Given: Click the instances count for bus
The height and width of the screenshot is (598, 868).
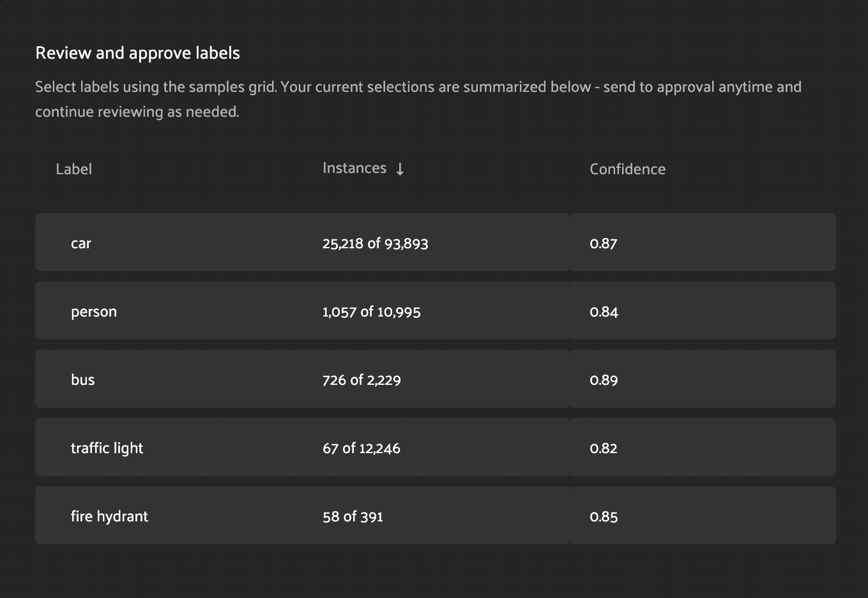Looking at the screenshot, I should (x=362, y=379).
